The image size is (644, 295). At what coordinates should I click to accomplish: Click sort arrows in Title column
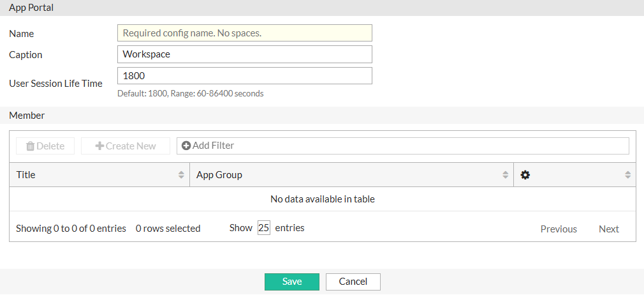[181, 175]
